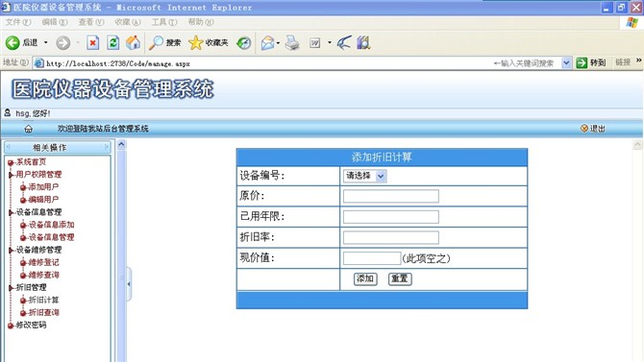This screenshot has height=362, width=644.
Task: Click the main page scrollbar up arrow
Action: tap(637, 144)
